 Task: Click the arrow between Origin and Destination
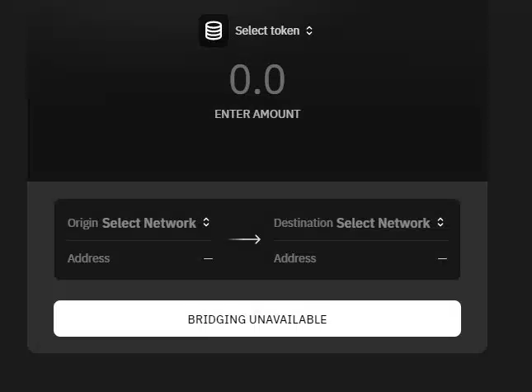(245, 239)
